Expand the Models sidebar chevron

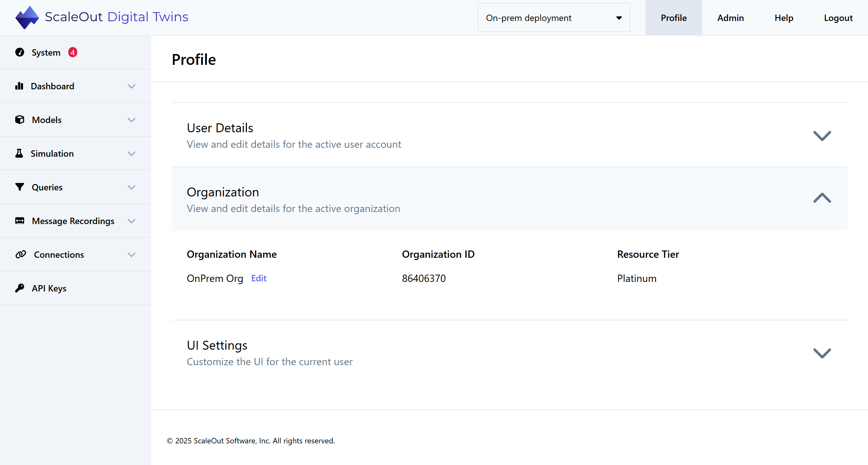coord(132,120)
